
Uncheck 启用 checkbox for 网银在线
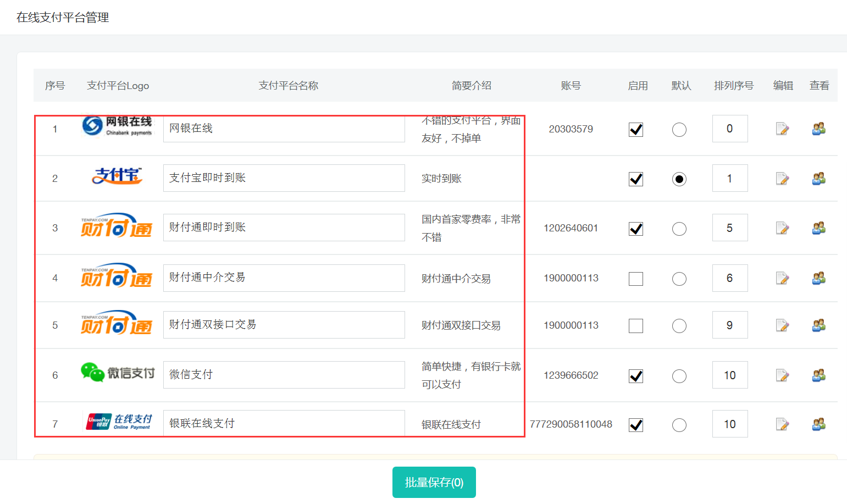coord(636,130)
